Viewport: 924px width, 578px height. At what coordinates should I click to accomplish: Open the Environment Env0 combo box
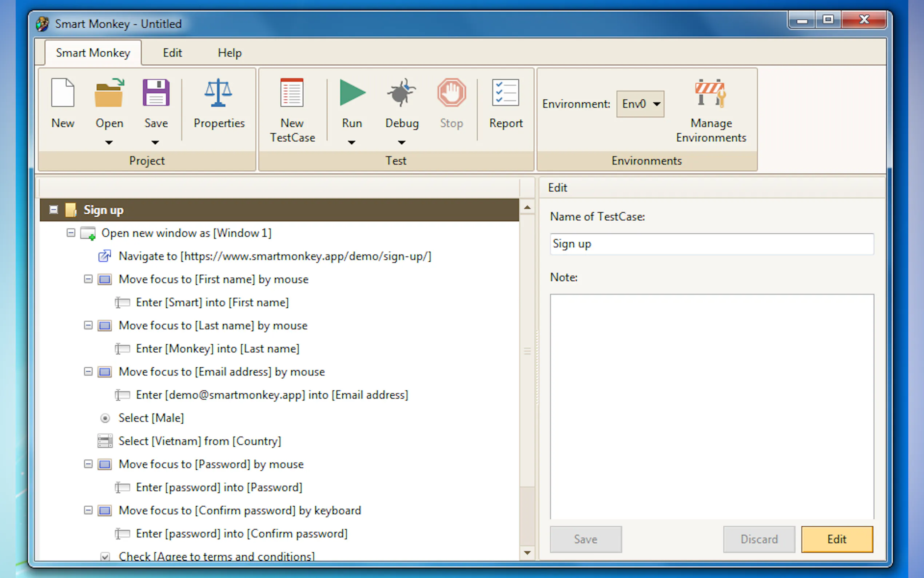[x=640, y=104]
